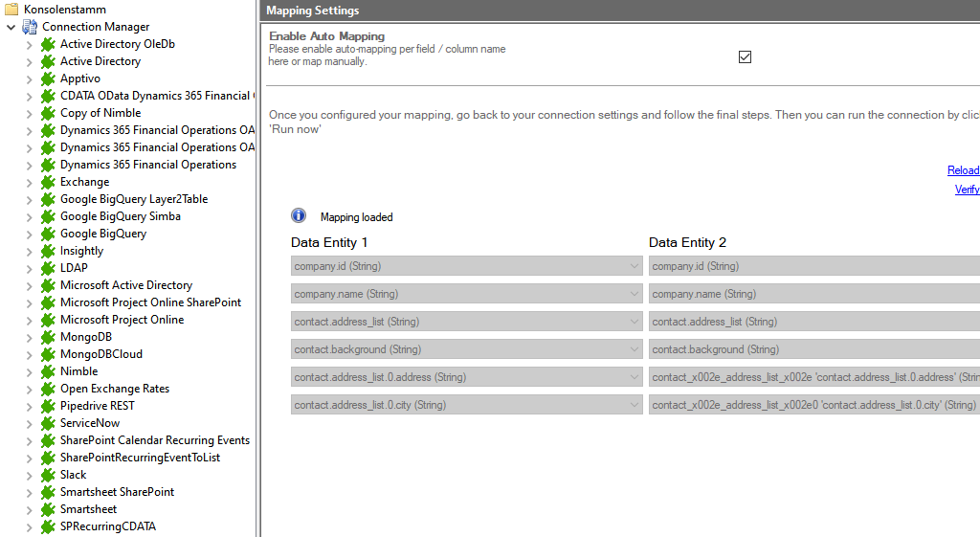Click the Verify link

(967, 190)
